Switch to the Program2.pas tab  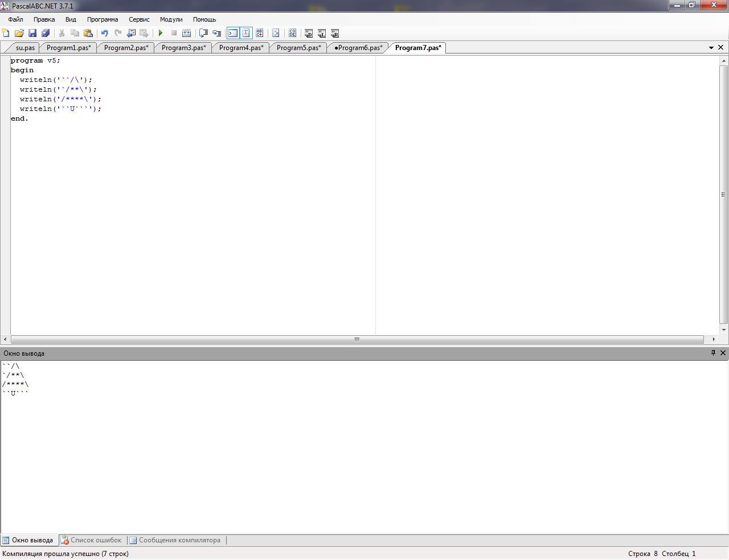pyautogui.click(x=126, y=48)
